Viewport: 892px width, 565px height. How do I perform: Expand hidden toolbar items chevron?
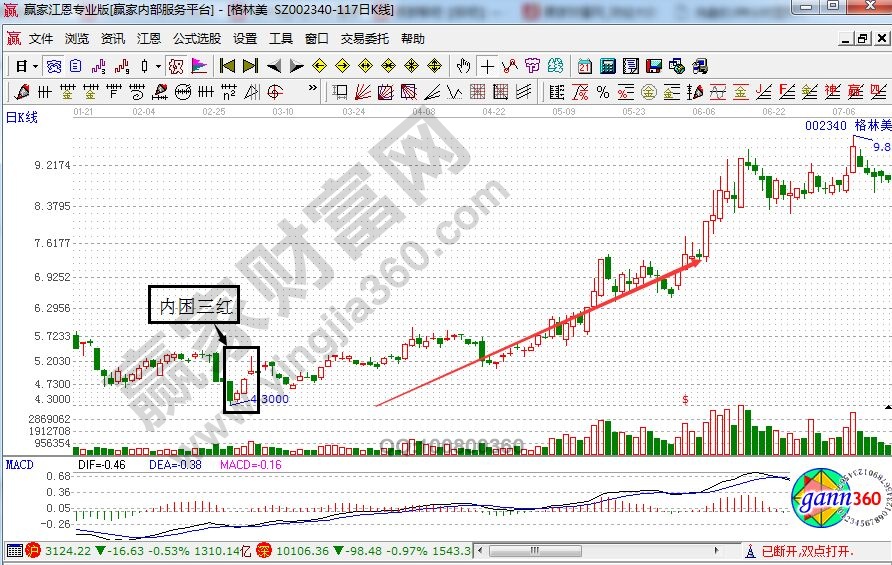pos(312,92)
